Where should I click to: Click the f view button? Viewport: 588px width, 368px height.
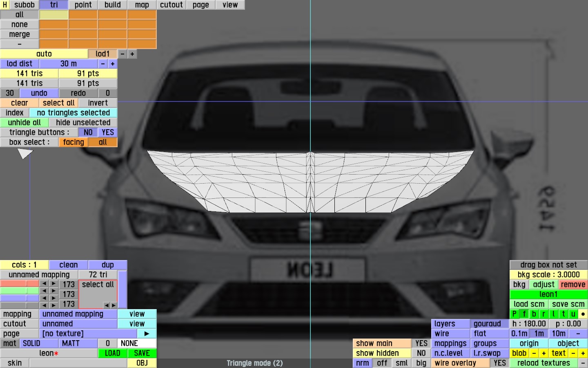pos(524,314)
